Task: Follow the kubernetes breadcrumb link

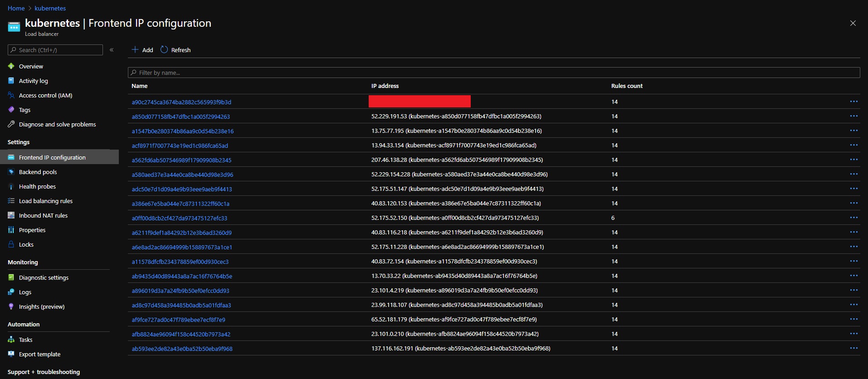Action: 50,8
